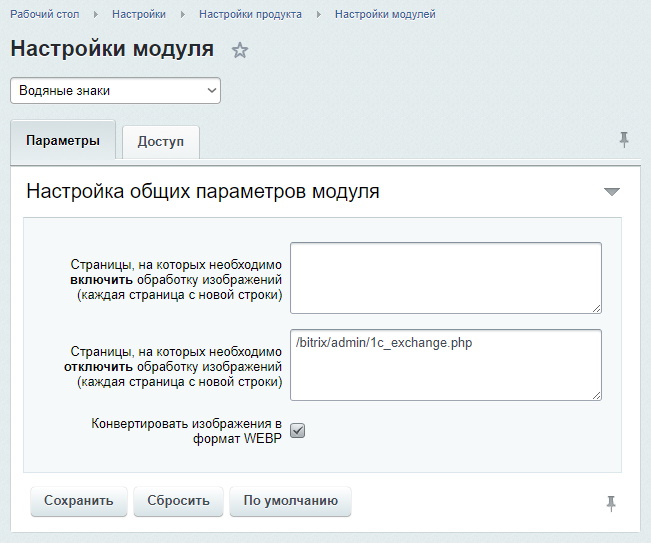Open breadcrumb arrow menu after Настройки
The image size is (651, 543).
point(185,15)
